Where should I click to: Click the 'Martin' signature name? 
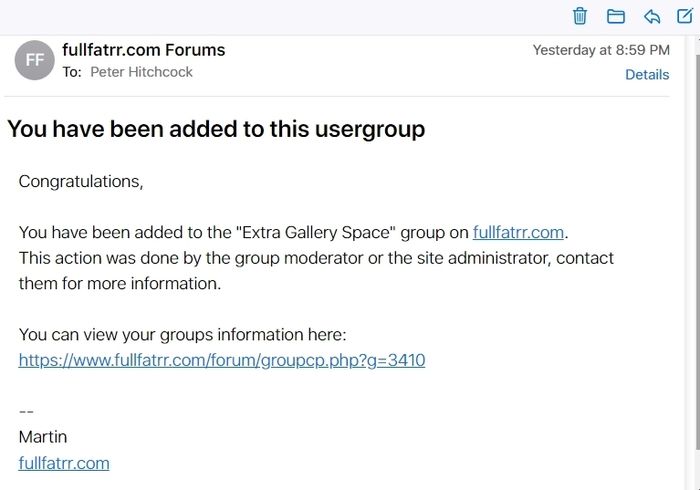click(43, 437)
